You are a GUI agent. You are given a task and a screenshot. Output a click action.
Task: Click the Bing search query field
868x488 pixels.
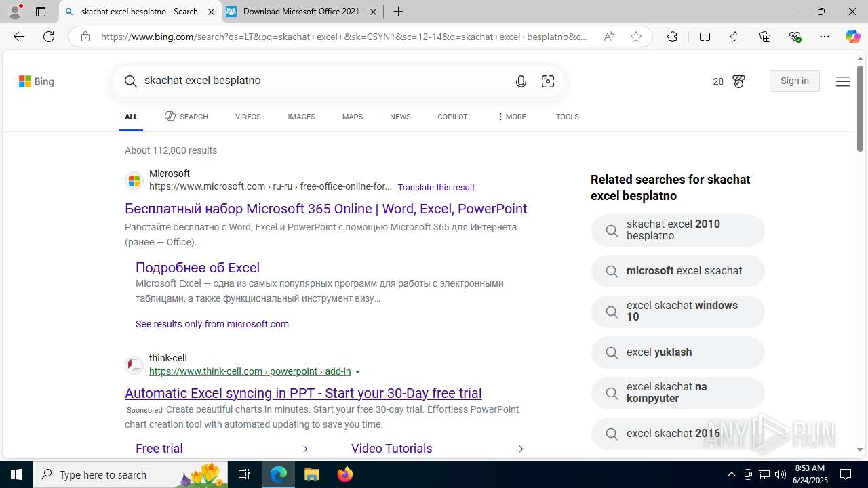325,81
